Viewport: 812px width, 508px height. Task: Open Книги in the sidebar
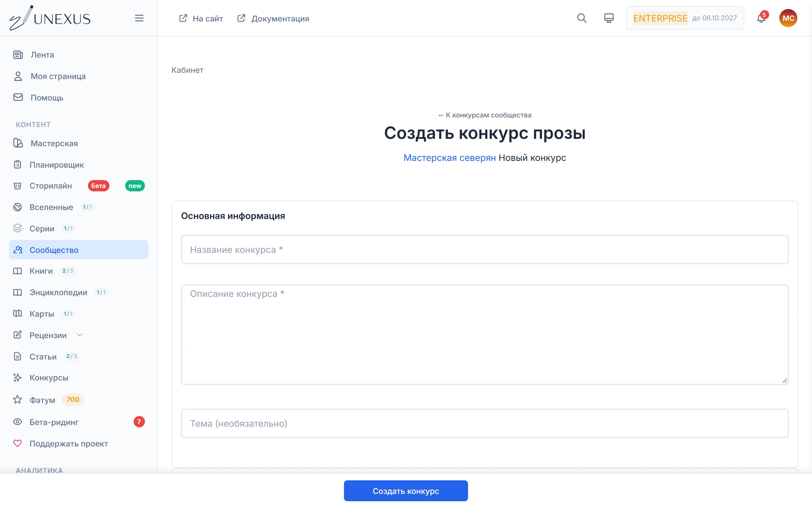point(78,271)
